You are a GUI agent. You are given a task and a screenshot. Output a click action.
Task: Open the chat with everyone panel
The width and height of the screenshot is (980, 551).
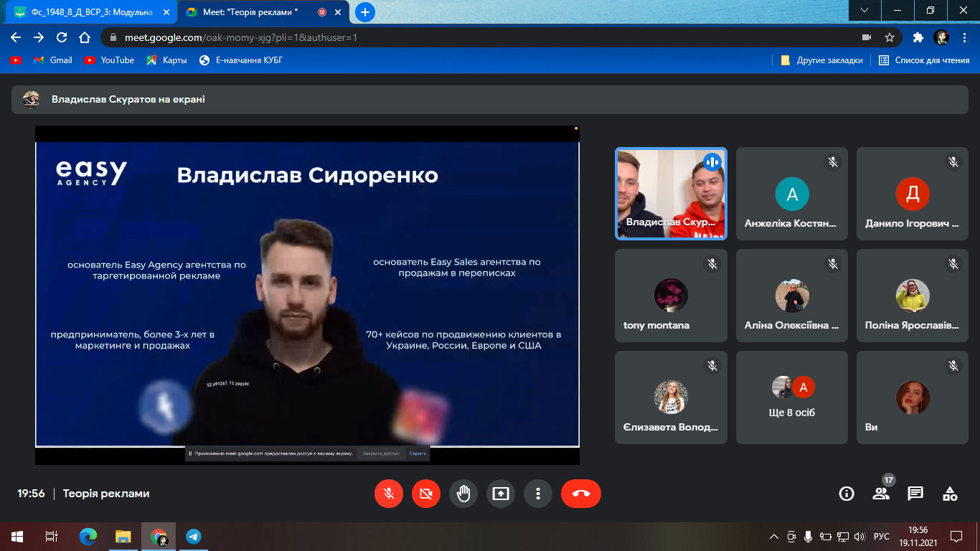click(915, 494)
